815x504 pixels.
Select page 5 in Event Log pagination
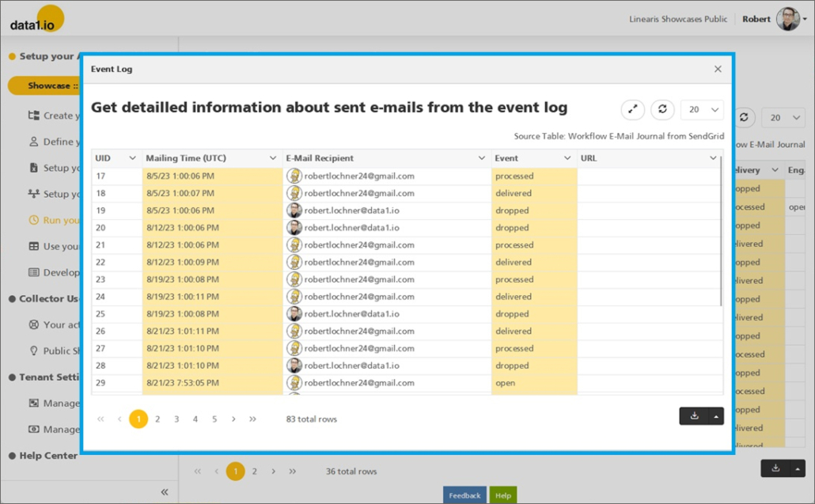pyautogui.click(x=214, y=419)
